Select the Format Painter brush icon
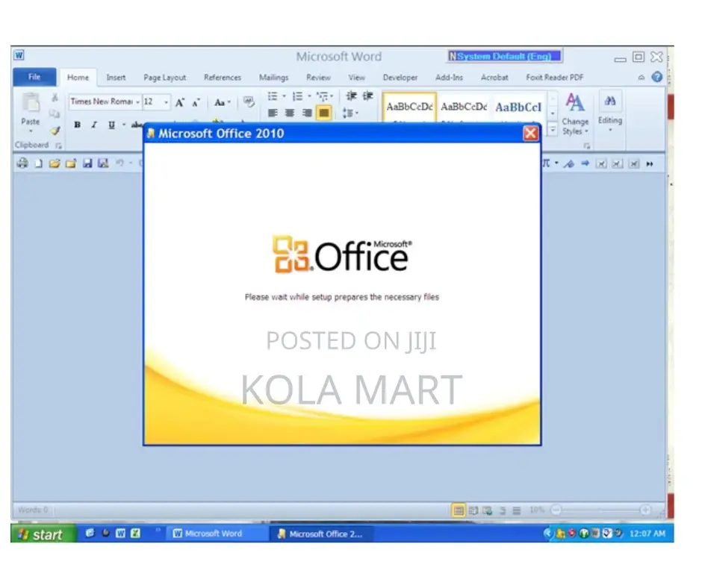Image resolution: width=702 pixels, height=588 pixels. tap(55, 131)
